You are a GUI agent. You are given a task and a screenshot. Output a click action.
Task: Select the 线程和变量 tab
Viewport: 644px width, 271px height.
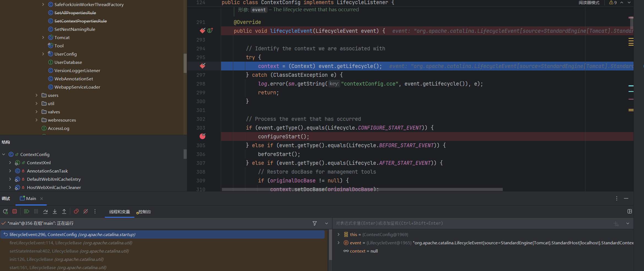click(x=119, y=212)
